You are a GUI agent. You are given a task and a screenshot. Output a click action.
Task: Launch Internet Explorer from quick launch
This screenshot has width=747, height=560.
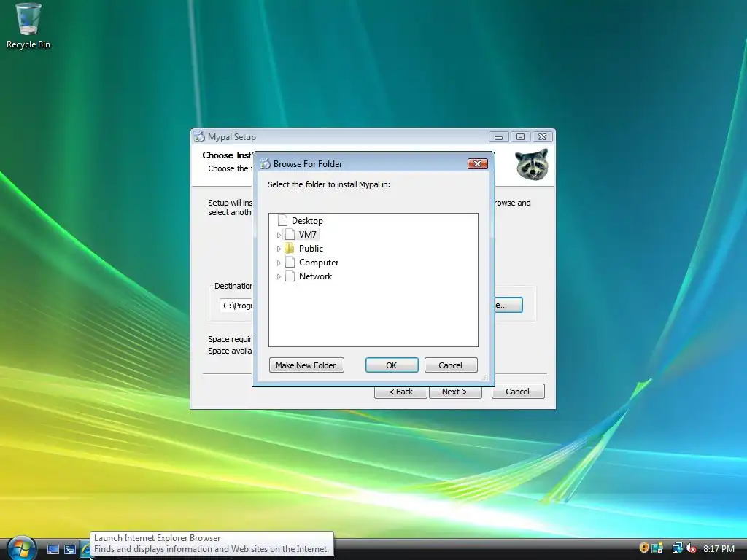85,549
